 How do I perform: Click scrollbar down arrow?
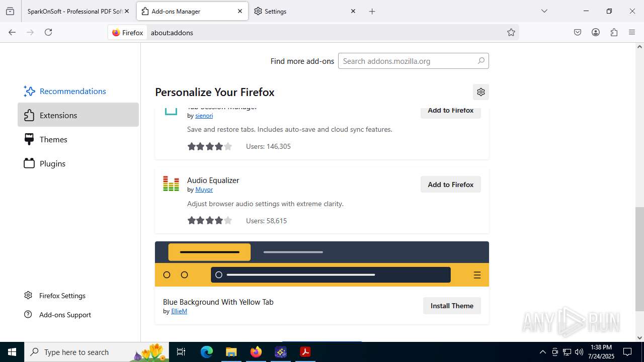(x=639, y=338)
